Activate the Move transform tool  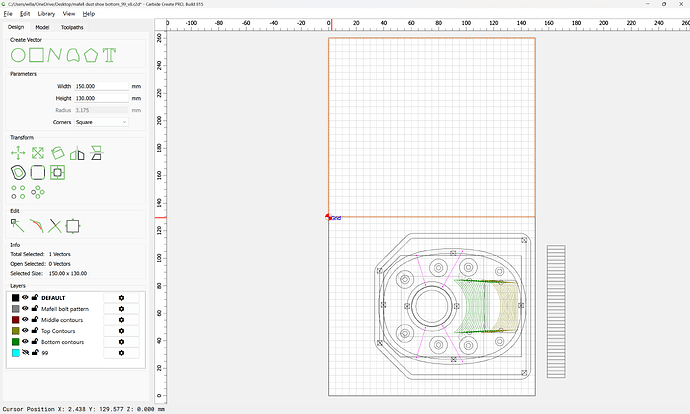pos(18,153)
